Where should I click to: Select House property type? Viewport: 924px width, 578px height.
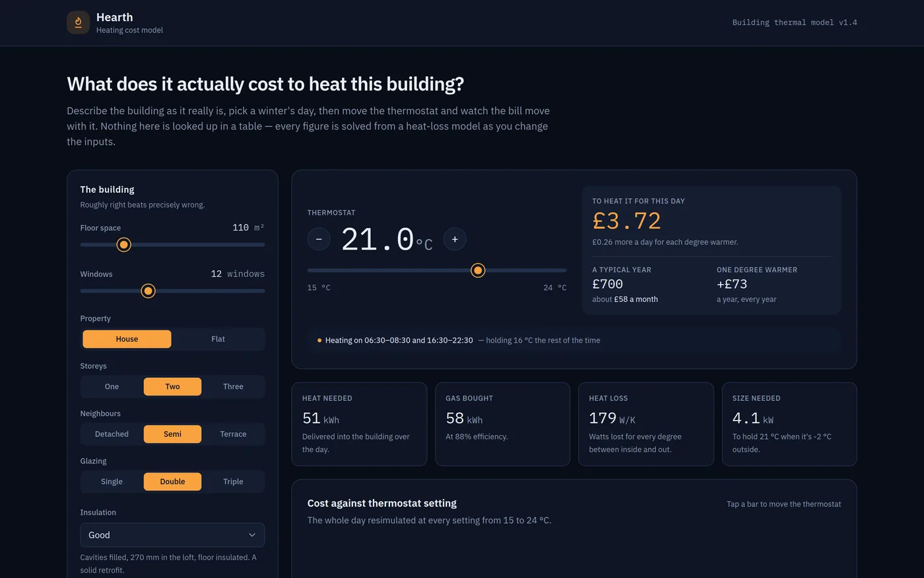127,339
